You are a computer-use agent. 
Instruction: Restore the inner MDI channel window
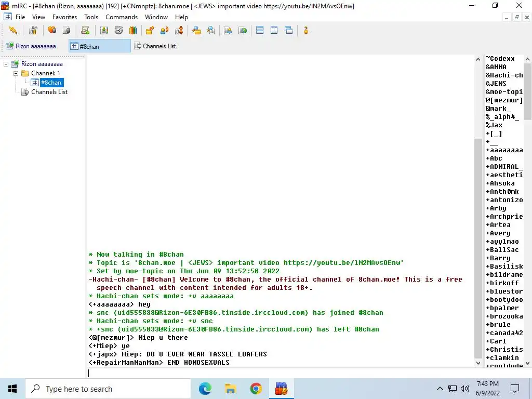(517, 17)
